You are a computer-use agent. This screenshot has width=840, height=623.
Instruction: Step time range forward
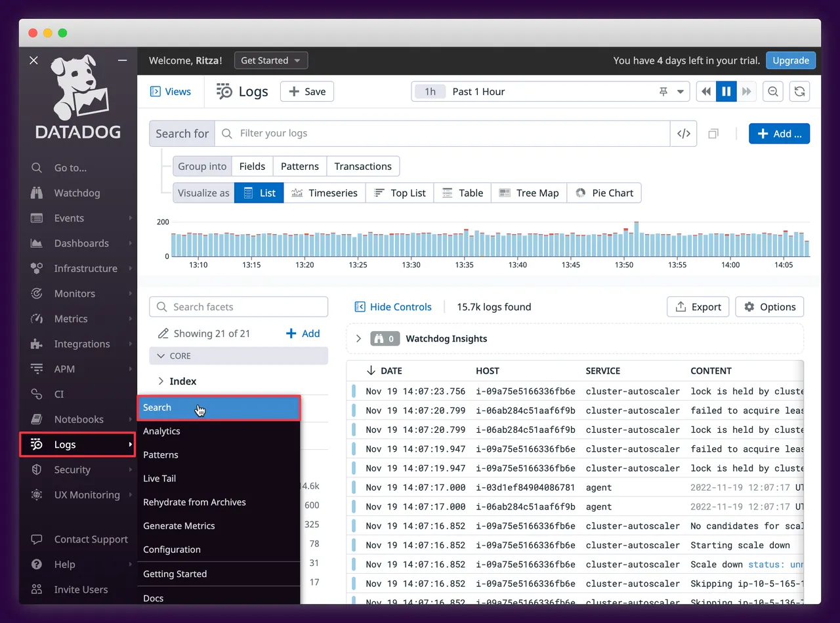pyautogui.click(x=746, y=92)
